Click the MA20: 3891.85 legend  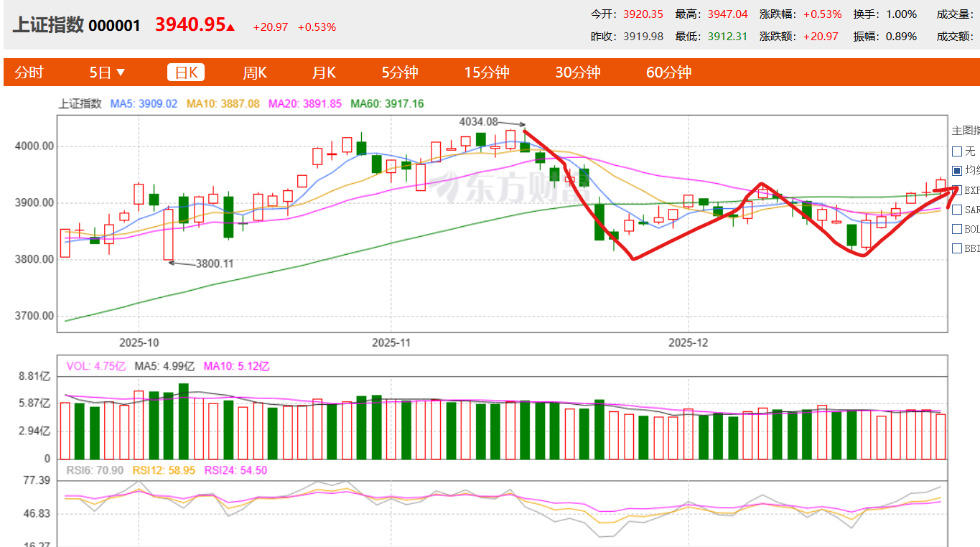305,103
